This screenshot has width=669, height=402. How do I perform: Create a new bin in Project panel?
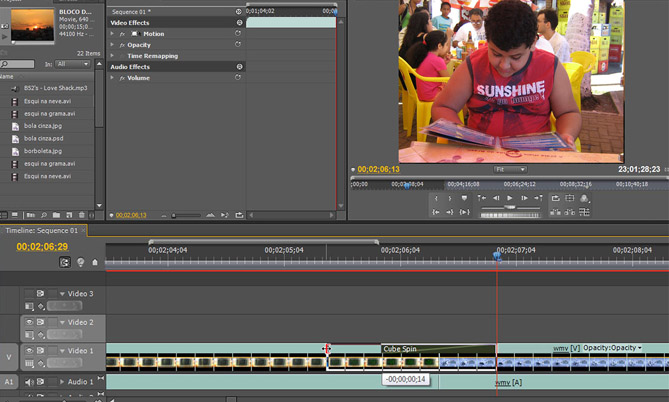click(x=57, y=215)
